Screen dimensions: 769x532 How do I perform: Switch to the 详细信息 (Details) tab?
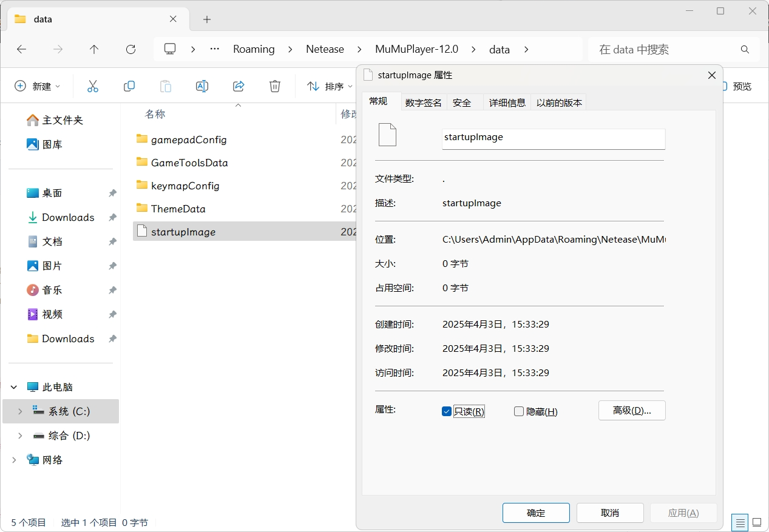click(507, 102)
